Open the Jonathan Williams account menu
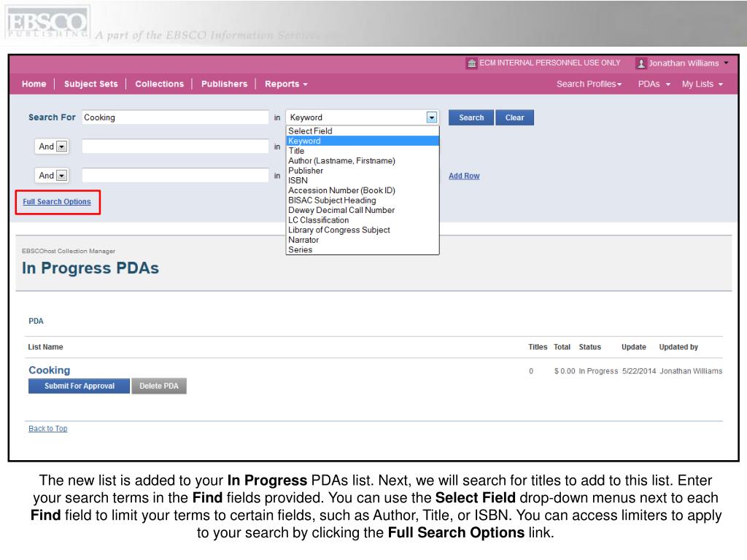This screenshot has height=560, width=747. [689, 63]
